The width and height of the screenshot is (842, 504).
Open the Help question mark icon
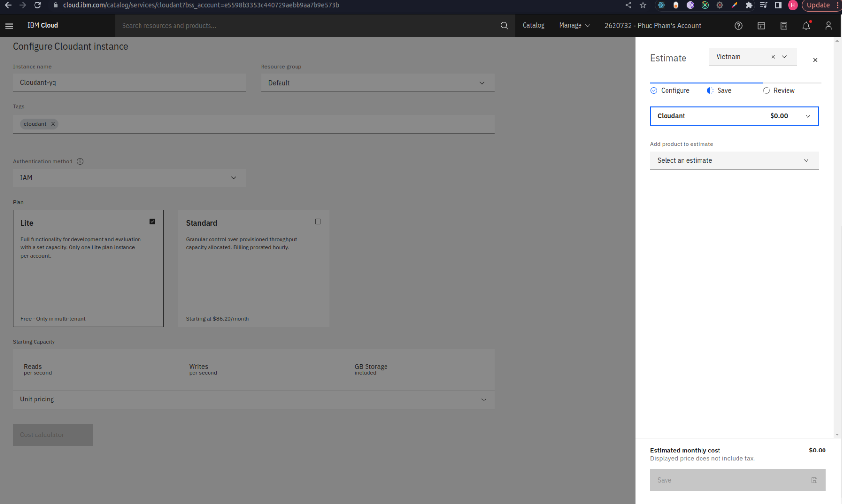738,26
